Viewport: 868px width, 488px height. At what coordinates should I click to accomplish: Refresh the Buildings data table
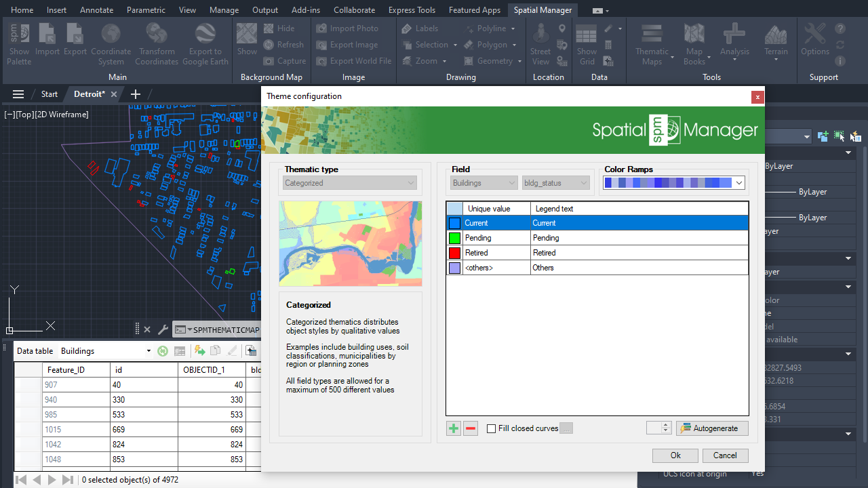tap(163, 351)
